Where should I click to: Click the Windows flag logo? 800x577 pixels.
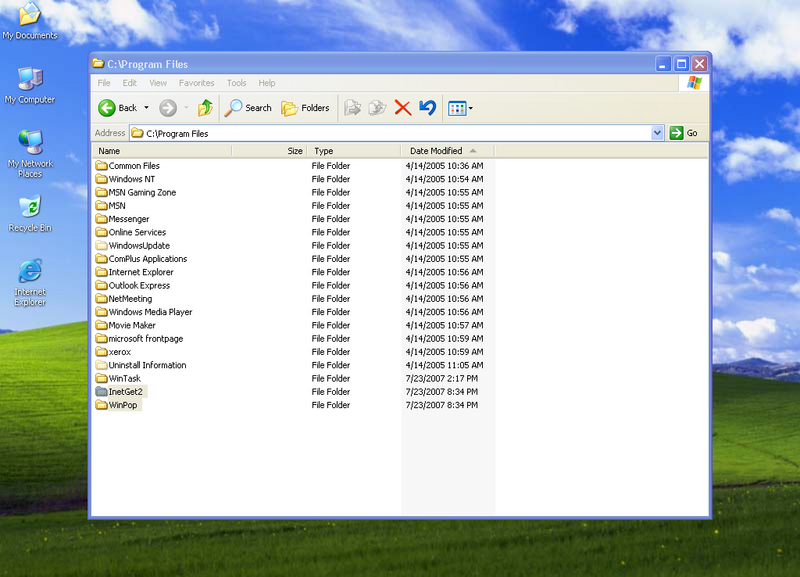click(x=694, y=83)
